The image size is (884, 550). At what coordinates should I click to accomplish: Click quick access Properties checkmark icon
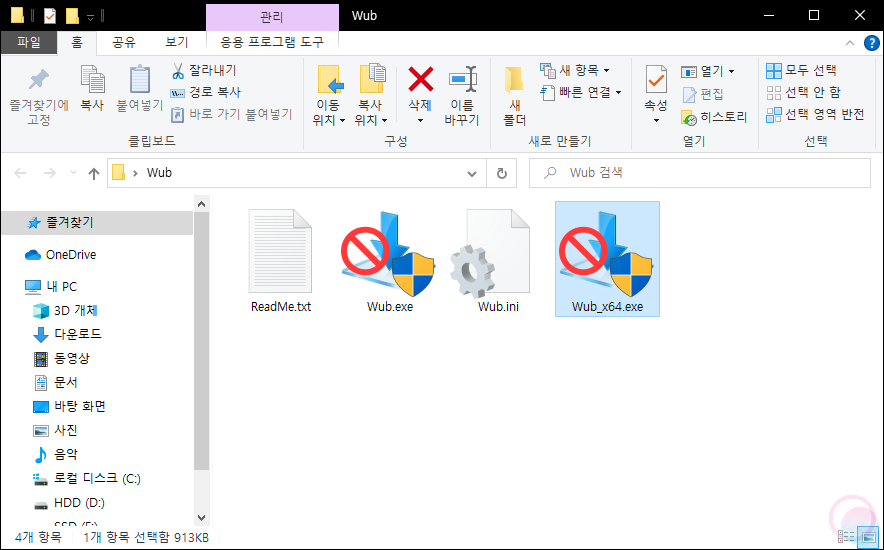pyautogui.click(x=50, y=16)
